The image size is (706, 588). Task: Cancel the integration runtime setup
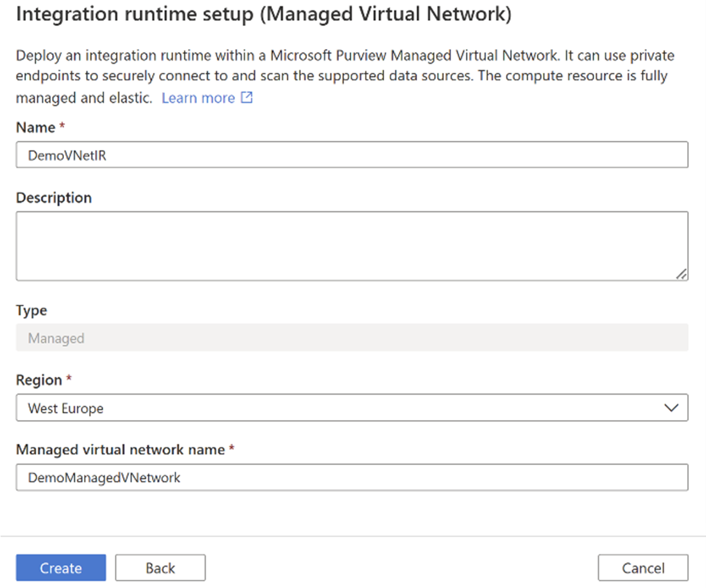point(643,567)
